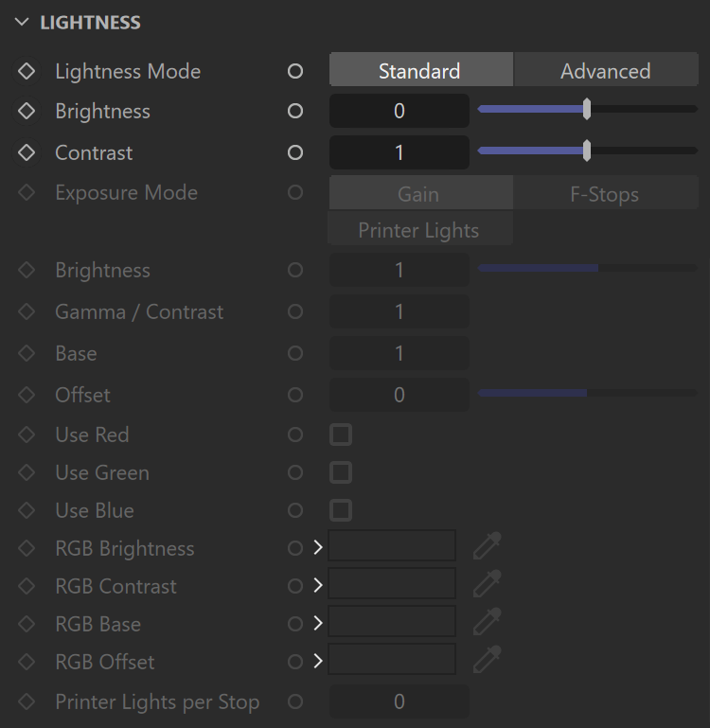The height and width of the screenshot is (728, 710).
Task: Activate the RGB Offset eyedropper
Action: [x=488, y=659]
